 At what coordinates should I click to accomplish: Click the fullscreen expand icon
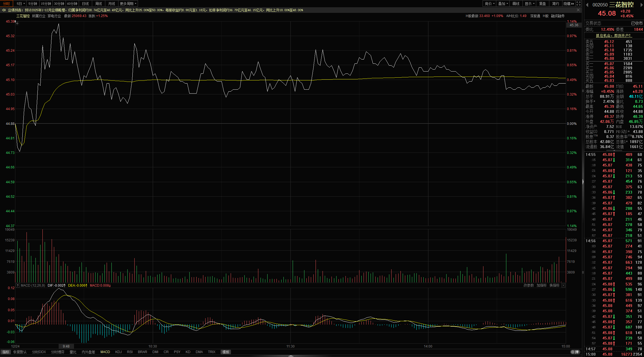pos(579,4)
